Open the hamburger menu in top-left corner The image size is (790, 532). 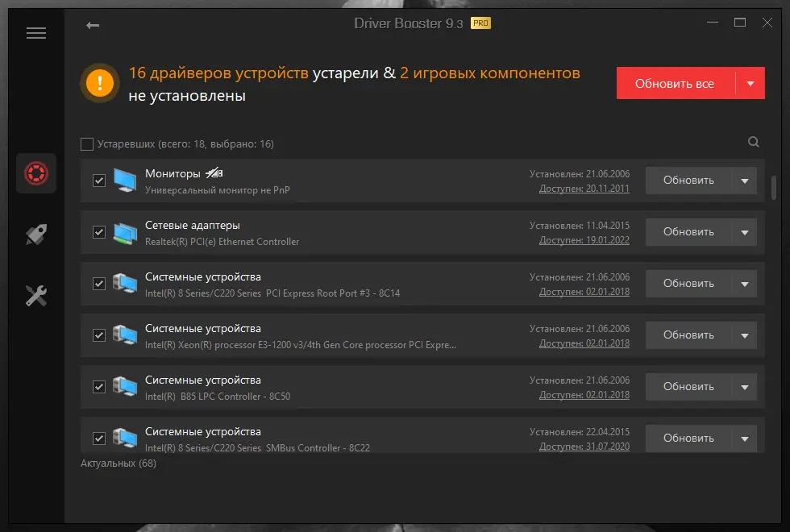click(35, 32)
